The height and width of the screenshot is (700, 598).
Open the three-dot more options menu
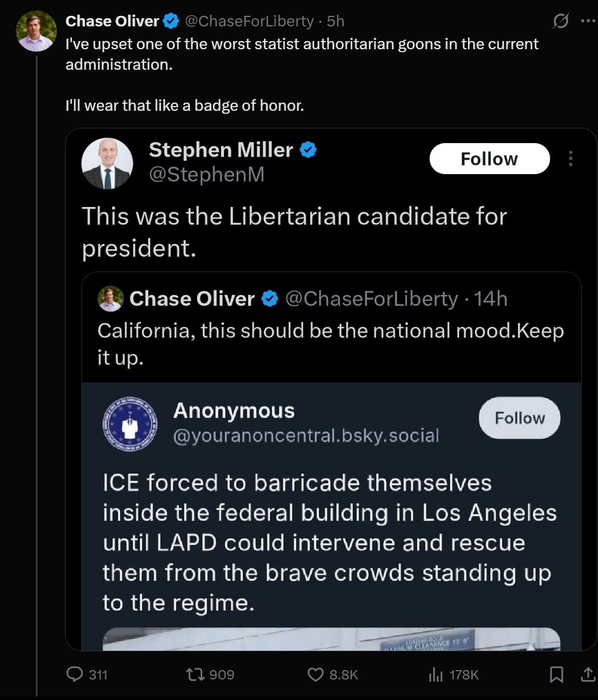[587, 21]
